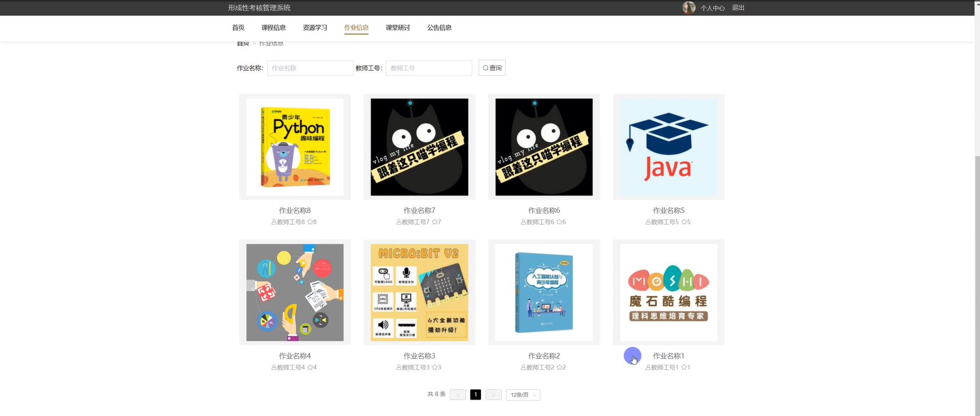Switch to the 课堂研讨 tab
980x416 pixels.
click(398, 28)
